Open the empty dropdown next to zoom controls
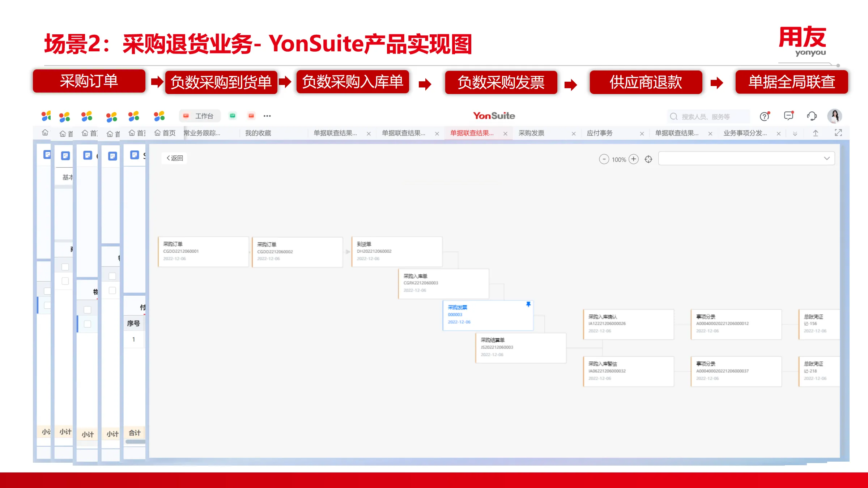868x488 pixels. click(746, 158)
